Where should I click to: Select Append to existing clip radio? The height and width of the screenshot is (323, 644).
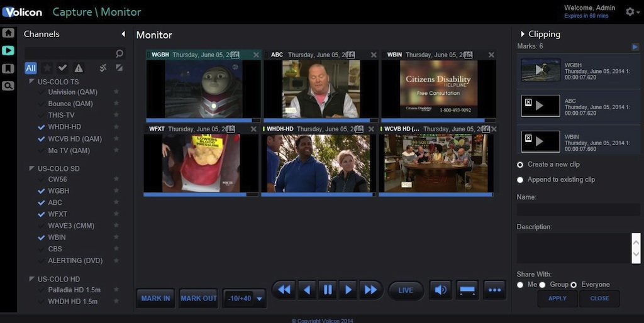pos(520,180)
